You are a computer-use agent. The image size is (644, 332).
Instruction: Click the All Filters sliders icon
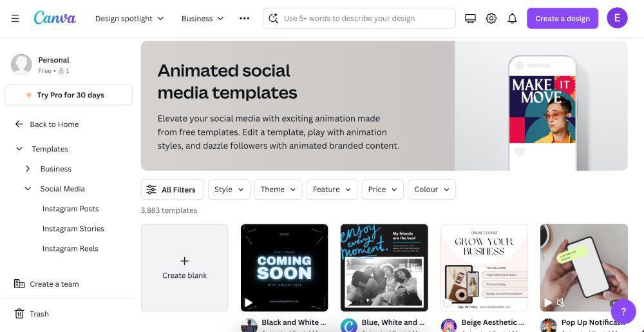(151, 190)
